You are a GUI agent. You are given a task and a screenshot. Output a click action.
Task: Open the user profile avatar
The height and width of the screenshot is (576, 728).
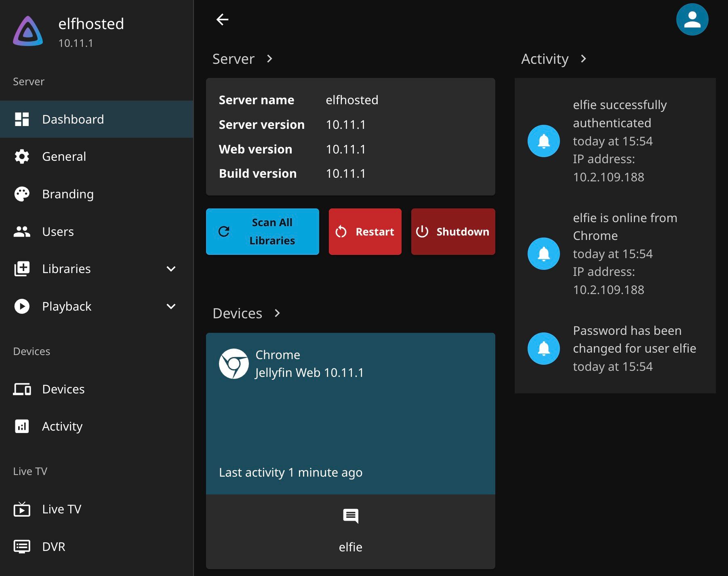[x=692, y=19]
